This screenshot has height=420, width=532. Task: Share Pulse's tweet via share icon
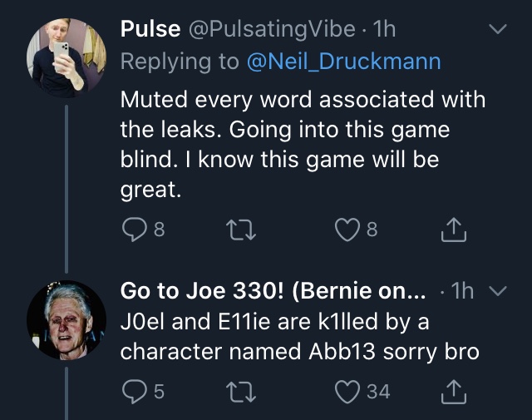[454, 230]
